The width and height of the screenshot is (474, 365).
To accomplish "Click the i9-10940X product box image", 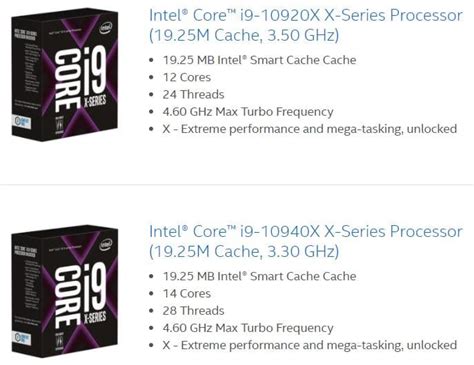I will click(65, 291).
